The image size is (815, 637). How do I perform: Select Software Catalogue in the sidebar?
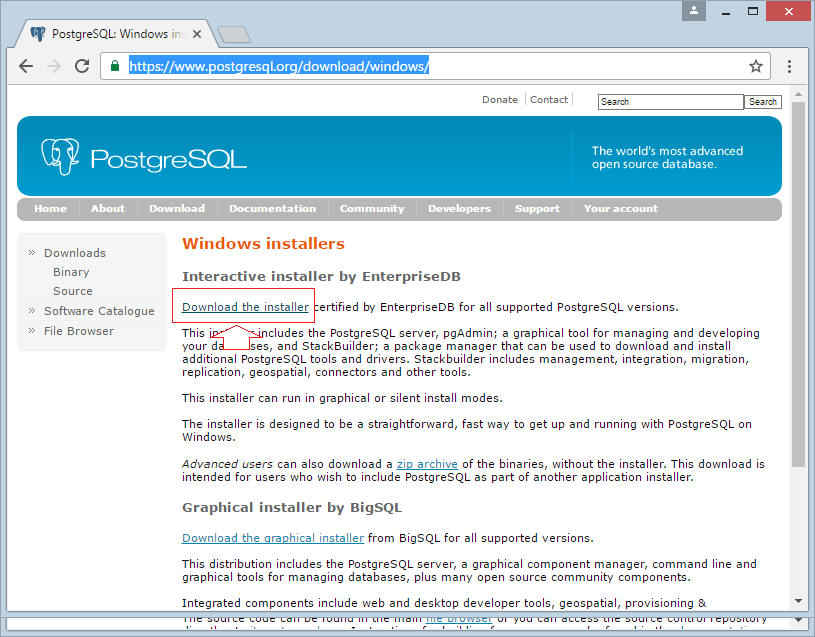pos(99,311)
